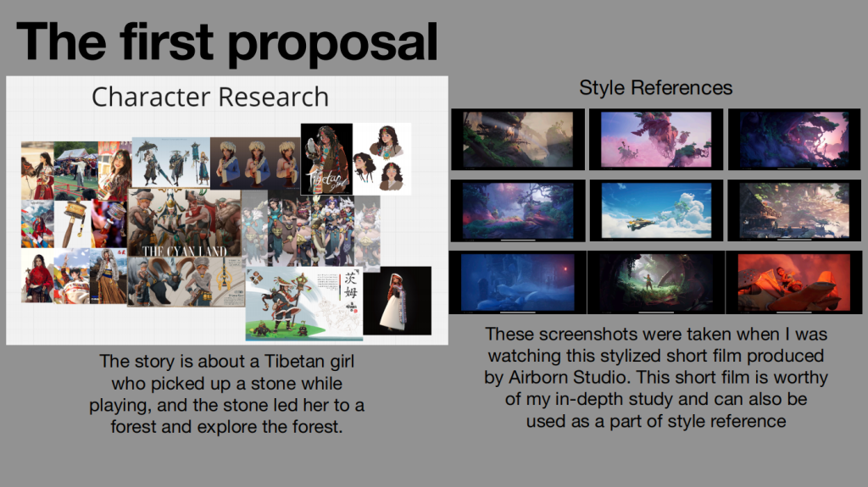Click the Airborn Studio screenshots description paragraph
The height and width of the screenshot is (487, 868).
click(x=656, y=378)
